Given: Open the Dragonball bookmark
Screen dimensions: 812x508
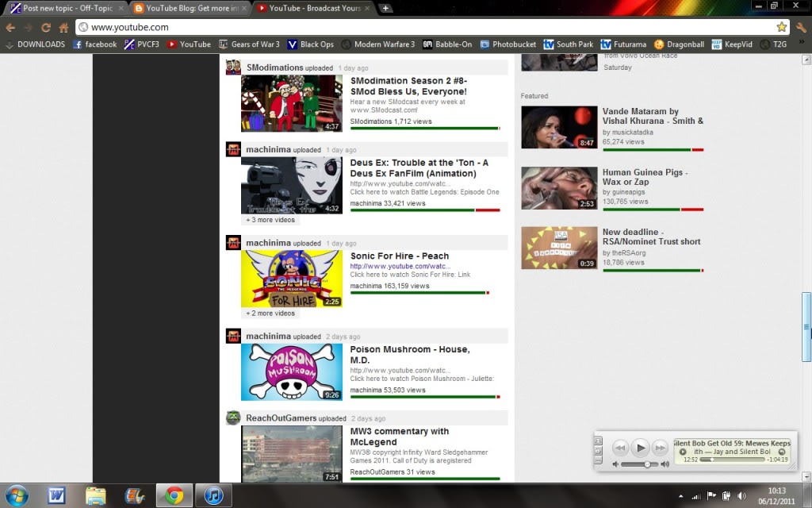Looking at the screenshot, I should (679, 44).
